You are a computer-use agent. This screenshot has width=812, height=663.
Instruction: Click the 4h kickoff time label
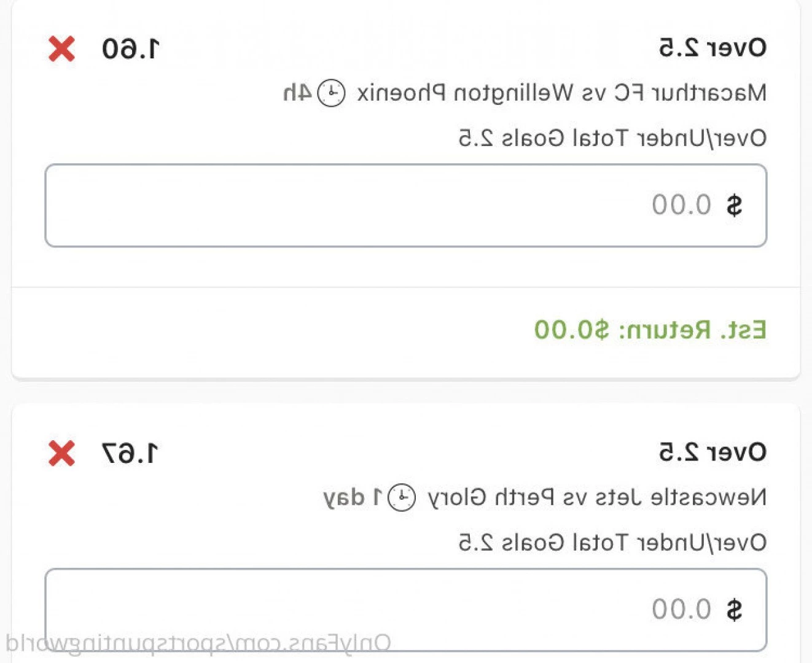[298, 93]
